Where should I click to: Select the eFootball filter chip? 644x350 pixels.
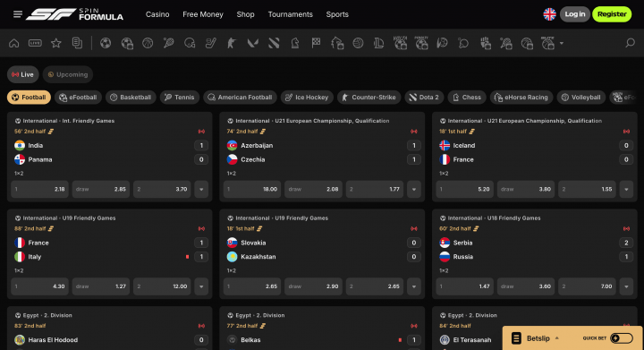tap(78, 98)
